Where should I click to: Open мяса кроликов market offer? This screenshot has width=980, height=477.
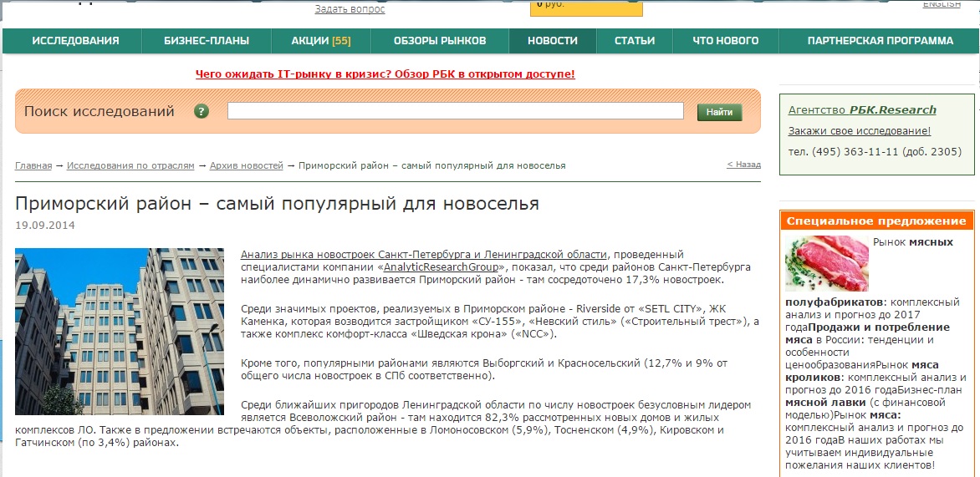(862, 371)
